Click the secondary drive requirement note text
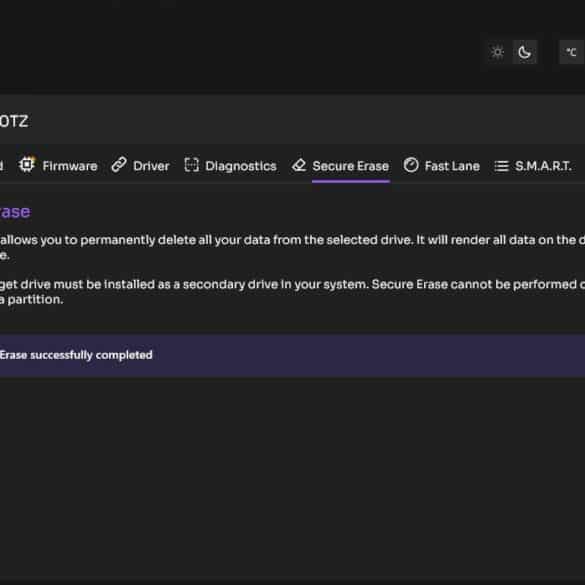The image size is (585, 585). pos(292,292)
